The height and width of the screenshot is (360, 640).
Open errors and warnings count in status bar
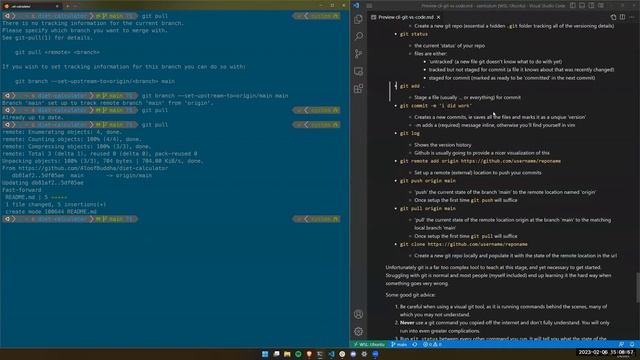pyautogui.click(x=432, y=344)
